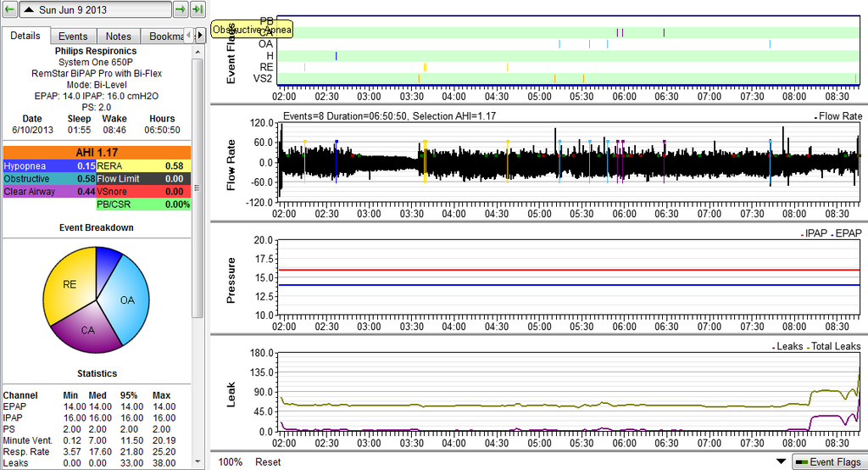Click the OA slice of pie chart
868x470 pixels.
point(127,299)
